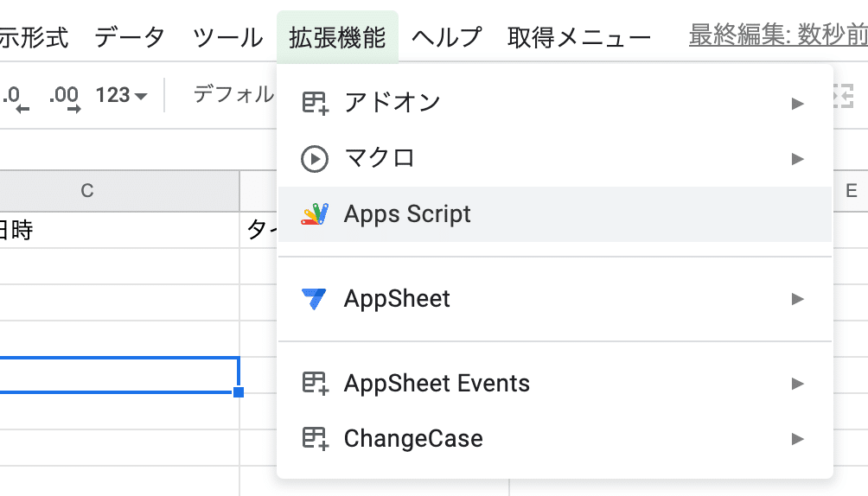Expand the マクロ submenu arrow
This screenshot has width=868, height=496.
(797, 159)
